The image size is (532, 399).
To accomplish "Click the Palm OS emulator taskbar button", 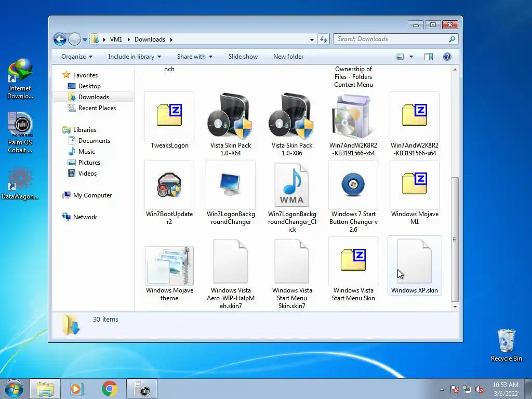I will coord(142,389).
